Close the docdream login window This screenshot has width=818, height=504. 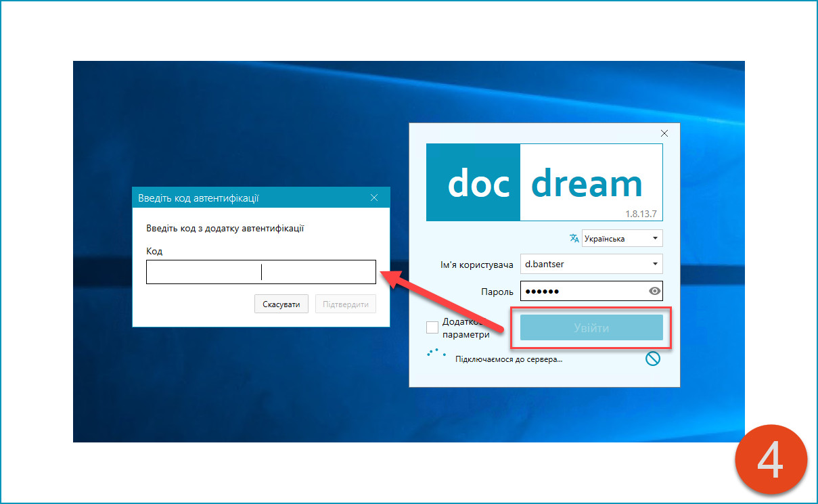(x=664, y=133)
